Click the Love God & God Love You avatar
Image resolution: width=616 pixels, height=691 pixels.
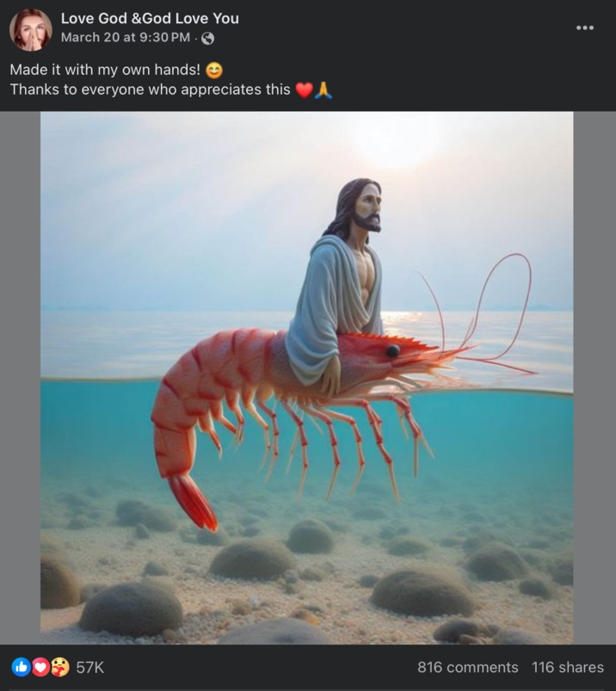(31, 30)
